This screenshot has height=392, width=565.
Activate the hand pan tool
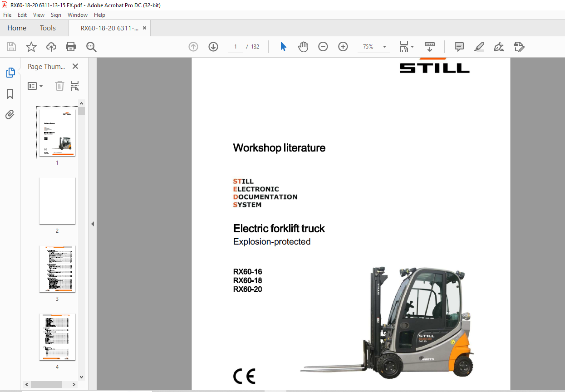tap(303, 47)
